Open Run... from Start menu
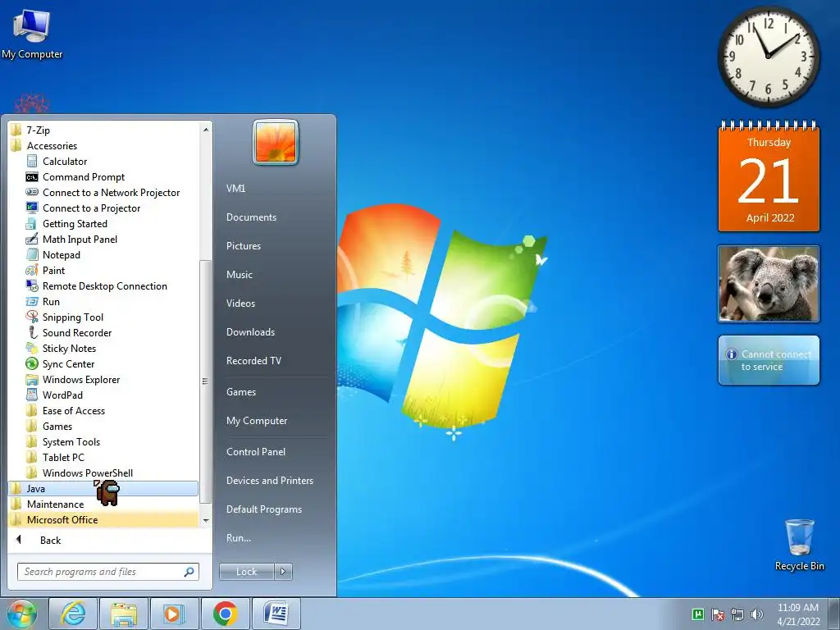This screenshot has width=840, height=630. pos(239,538)
